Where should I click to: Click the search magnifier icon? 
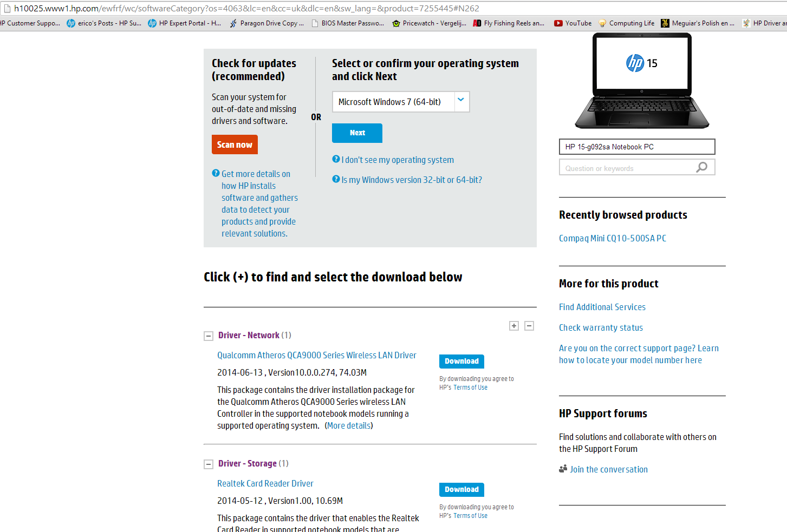tap(702, 167)
